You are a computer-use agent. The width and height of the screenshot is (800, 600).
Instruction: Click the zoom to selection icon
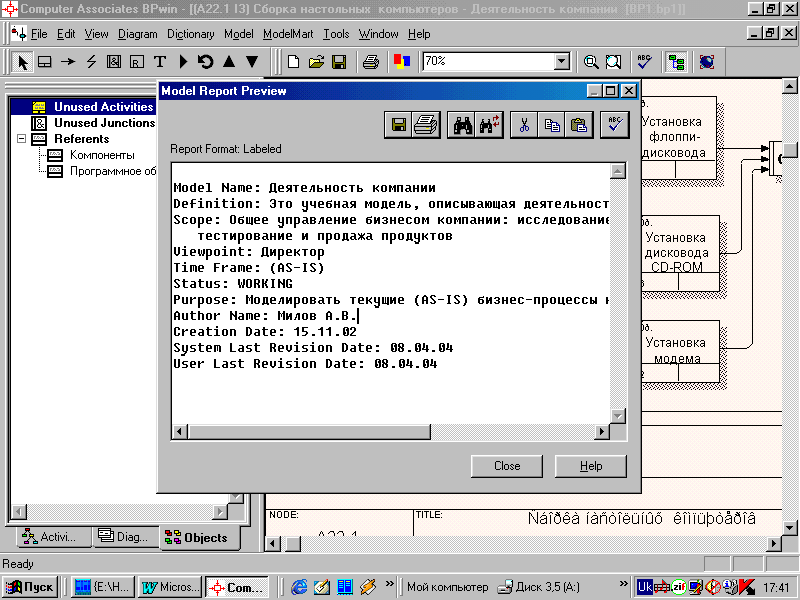614,62
